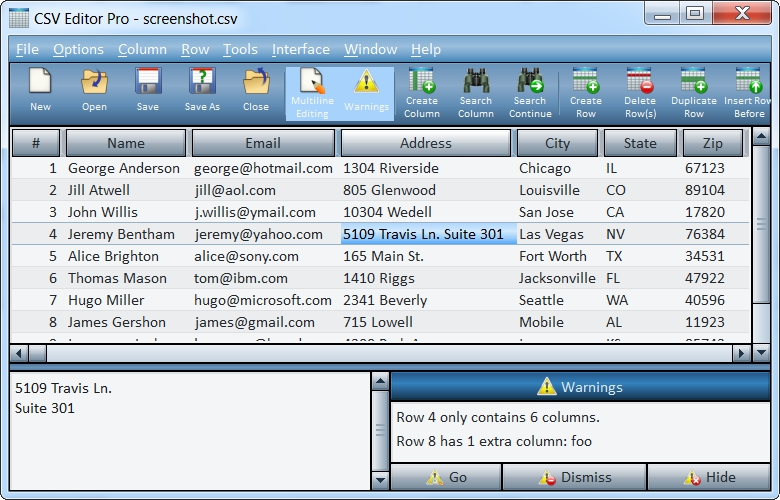Click inside the multiline editing text area
The image size is (780, 500).
click(190, 431)
